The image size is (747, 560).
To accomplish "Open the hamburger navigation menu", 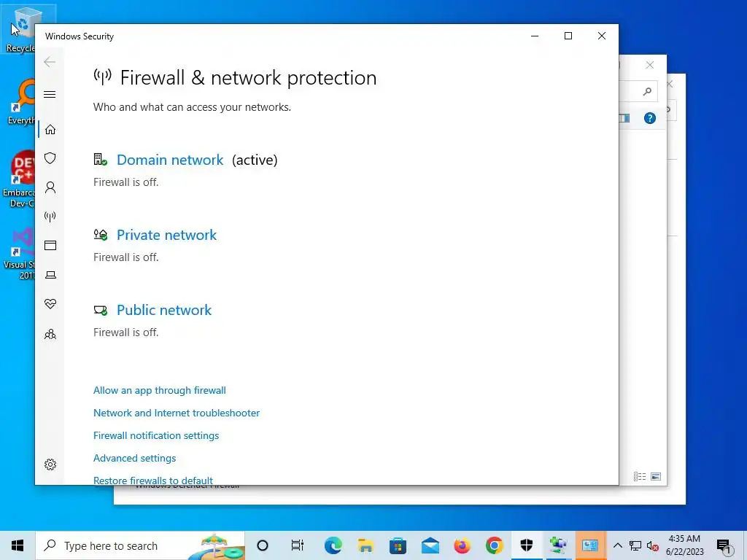I will (50, 94).
